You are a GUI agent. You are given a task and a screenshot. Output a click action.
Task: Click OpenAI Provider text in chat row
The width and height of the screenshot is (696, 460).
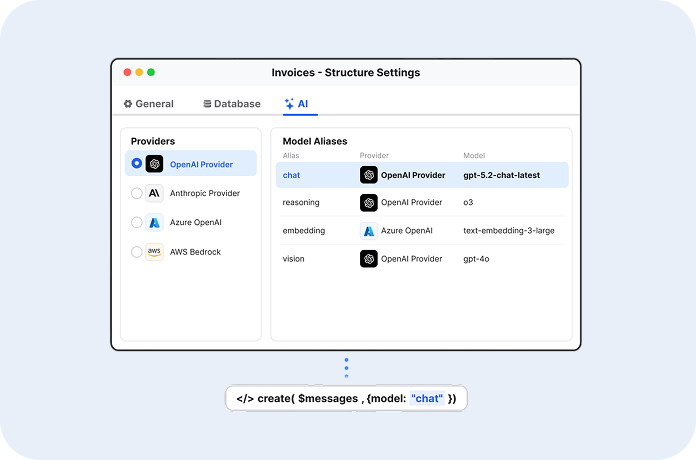(413, 175)
